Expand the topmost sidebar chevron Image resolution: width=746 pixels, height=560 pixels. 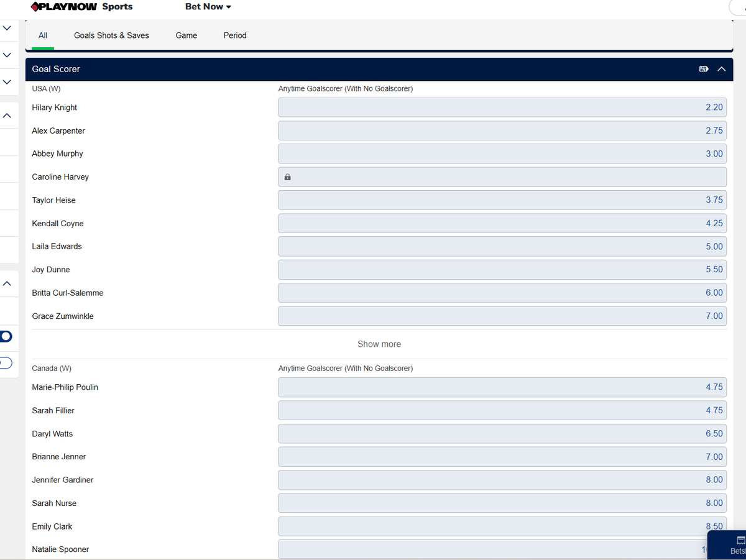click(x=7, y=29)
